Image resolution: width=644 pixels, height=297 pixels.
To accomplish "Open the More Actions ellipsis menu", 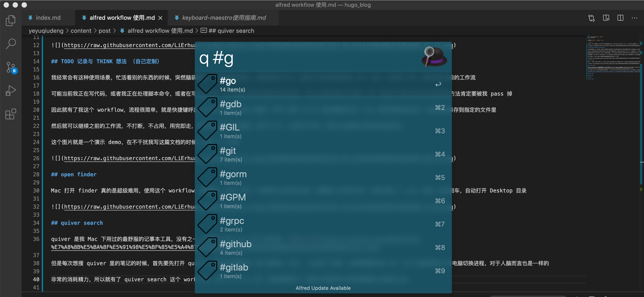I will [x=634, y=18].
